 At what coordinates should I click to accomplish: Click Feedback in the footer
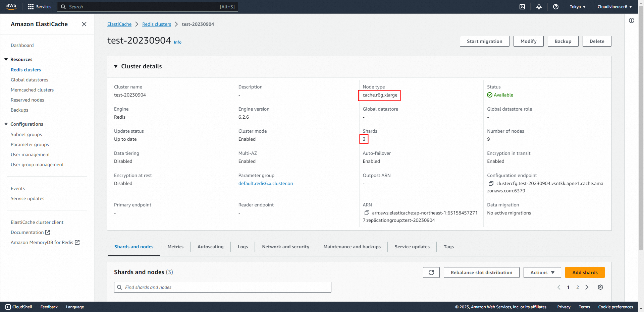coord(49,307)
